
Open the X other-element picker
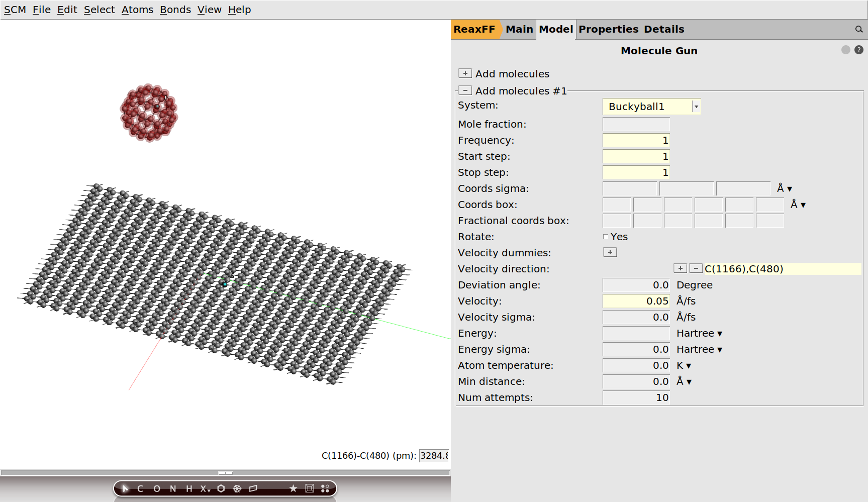click(205, 488)
